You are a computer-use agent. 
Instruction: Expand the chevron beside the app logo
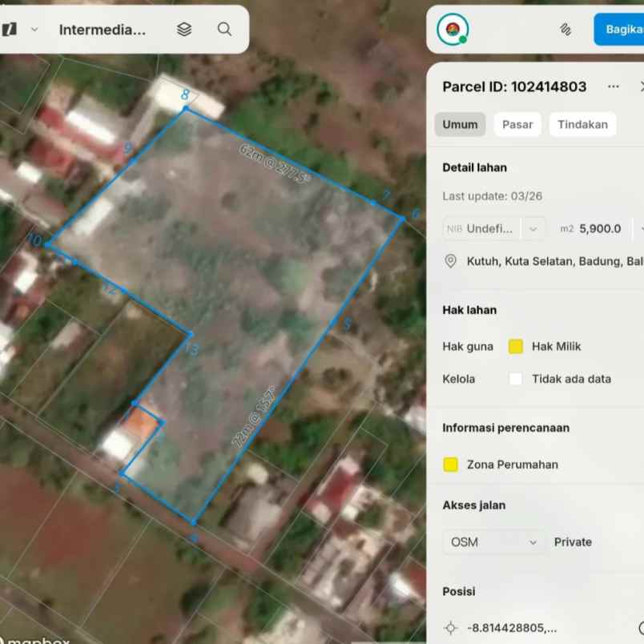[x=34, y=30]
